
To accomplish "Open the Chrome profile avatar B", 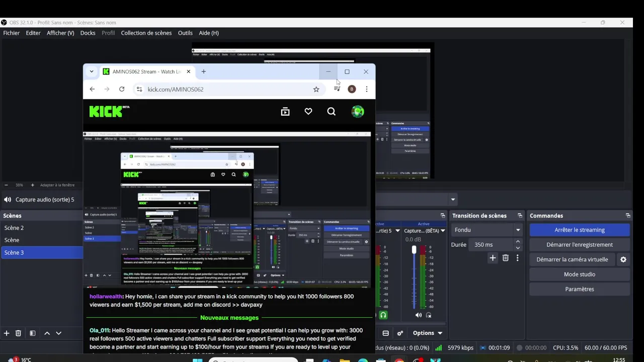I will coord(352,89).
